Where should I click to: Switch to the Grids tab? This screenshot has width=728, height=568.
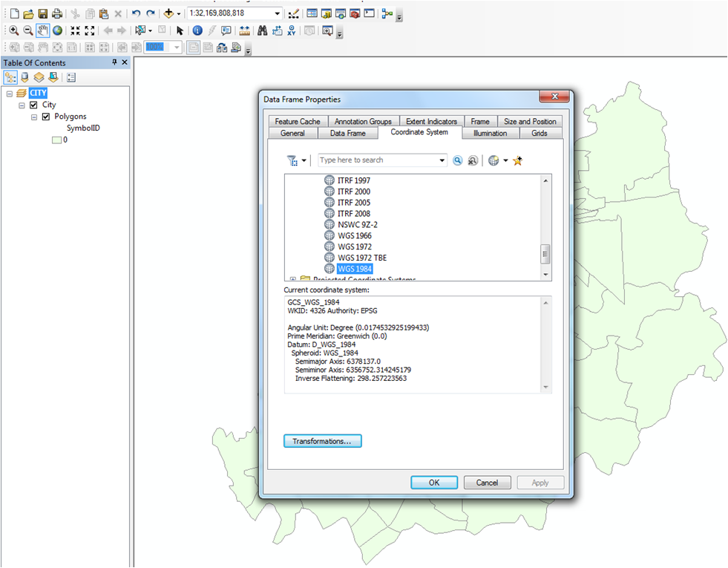539,133
